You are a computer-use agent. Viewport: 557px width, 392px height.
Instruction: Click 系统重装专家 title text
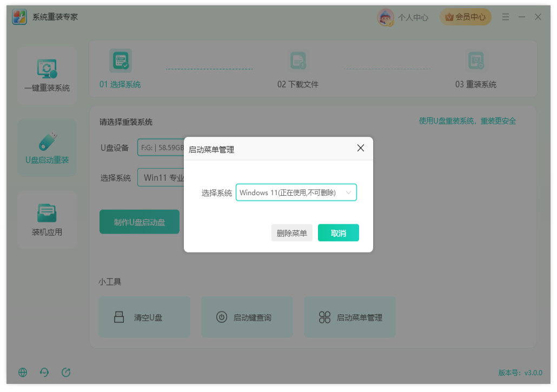tap(55, 17)
